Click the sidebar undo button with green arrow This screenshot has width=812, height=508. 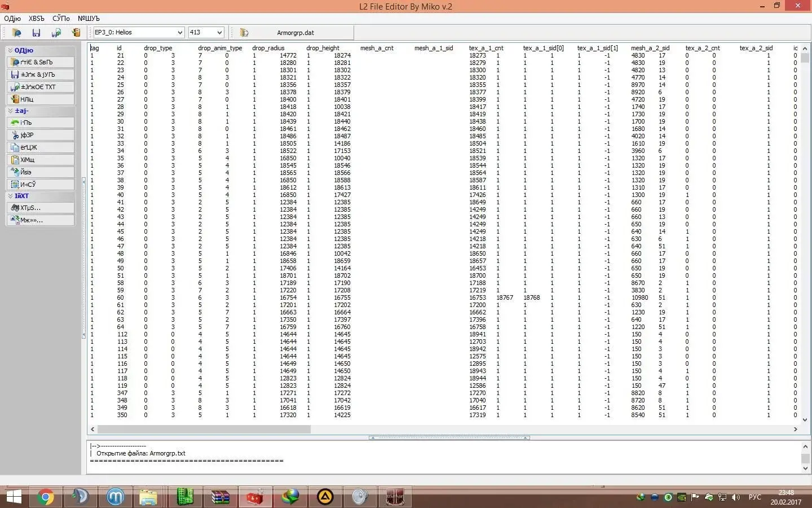click(41, 122)
